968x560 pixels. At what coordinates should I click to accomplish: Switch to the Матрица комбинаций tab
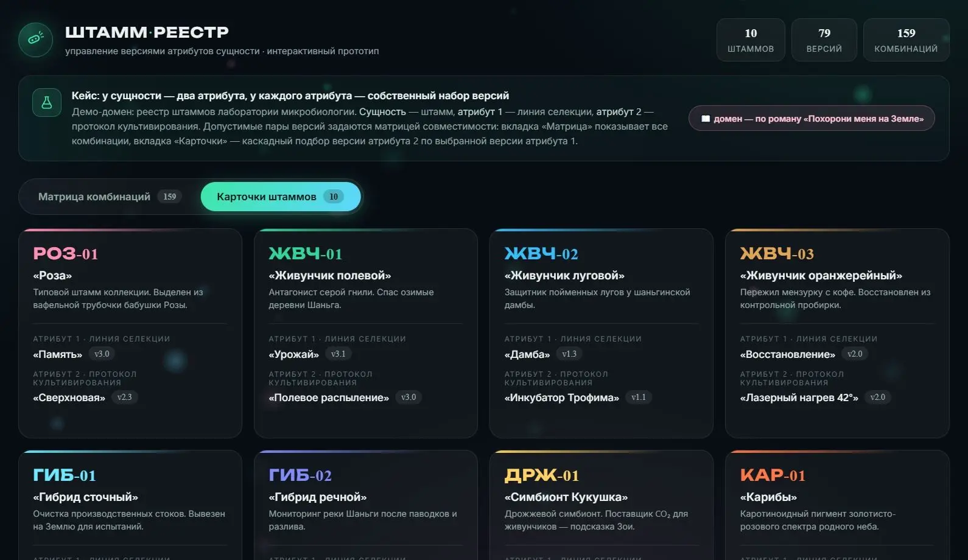[x=110, y=197]
